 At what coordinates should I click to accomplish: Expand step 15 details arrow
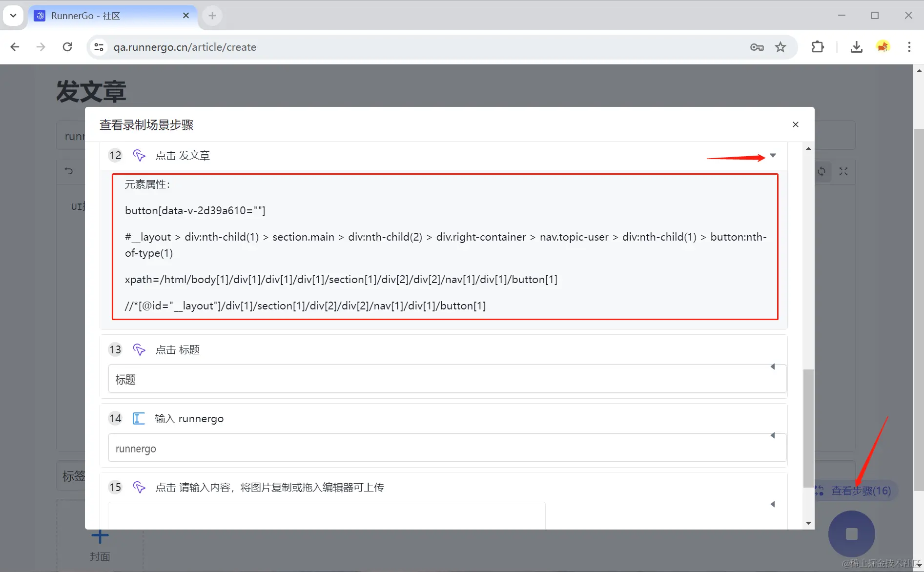(773, 504)
